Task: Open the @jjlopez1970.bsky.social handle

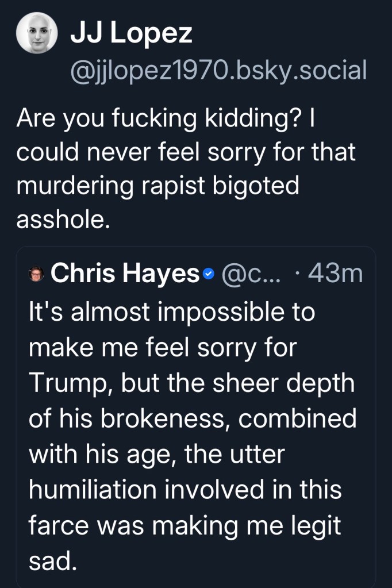Action: (x=217, y=71)
